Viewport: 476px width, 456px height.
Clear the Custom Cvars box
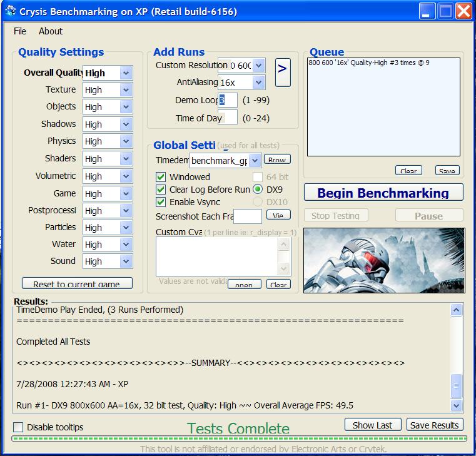point(278,284)
